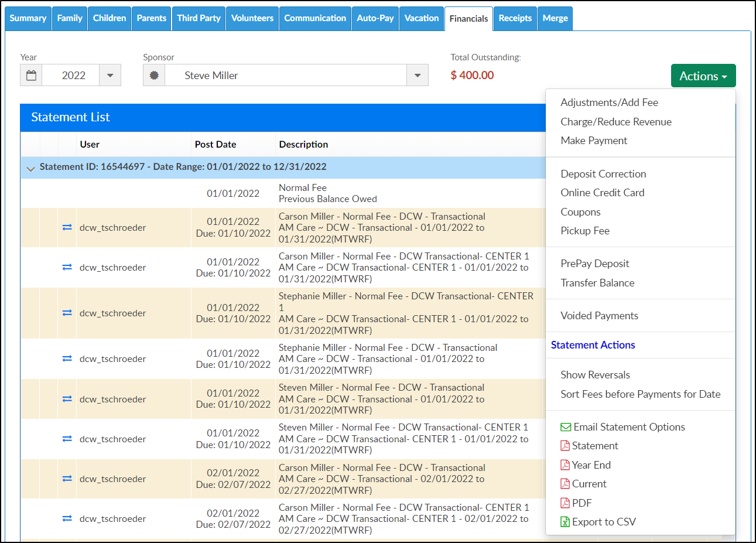Choose Transfer Balance menu item
Viewport: 756px width, 543px height.
[x=597, y=283]
